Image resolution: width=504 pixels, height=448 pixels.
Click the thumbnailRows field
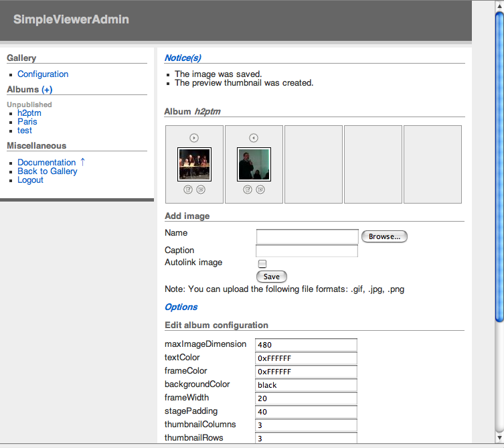(x=306, y=438)
